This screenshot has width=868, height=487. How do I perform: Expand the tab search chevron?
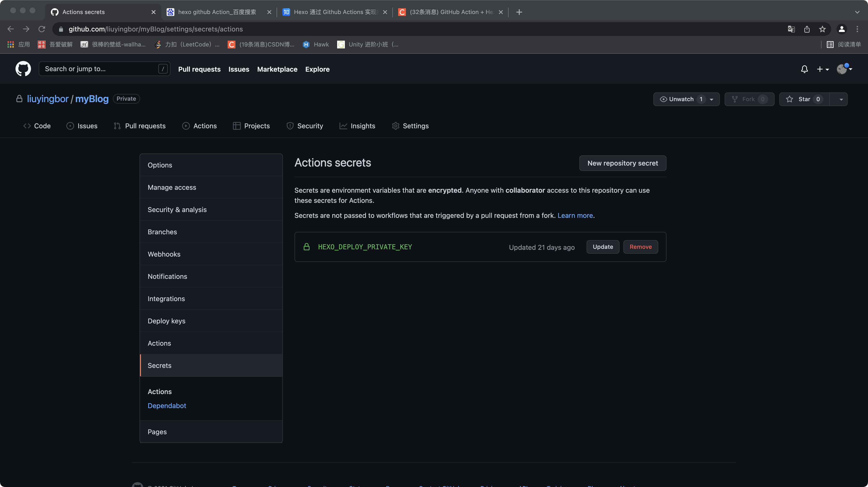coord(857,12)
